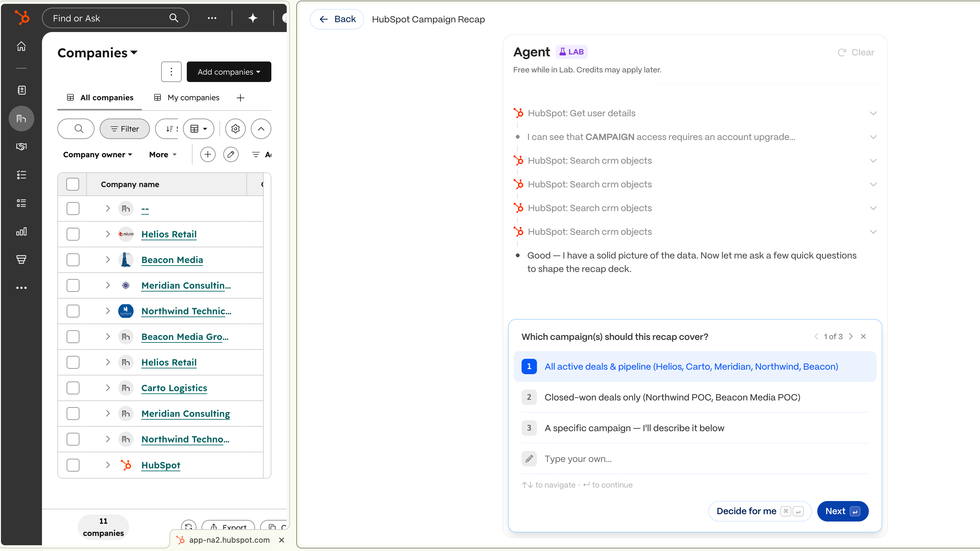
Task: Click Decide for me button
Action: 760,511
